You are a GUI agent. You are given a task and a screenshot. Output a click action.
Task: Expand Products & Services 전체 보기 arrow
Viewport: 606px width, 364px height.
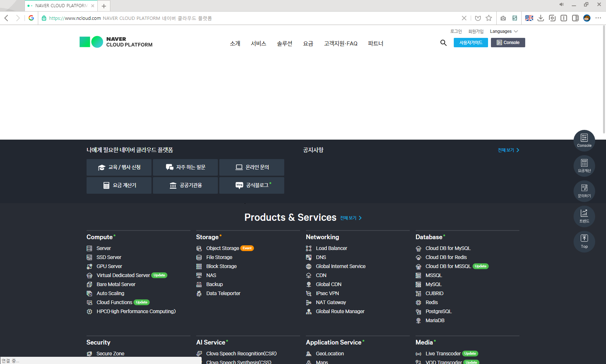(351, 218)
